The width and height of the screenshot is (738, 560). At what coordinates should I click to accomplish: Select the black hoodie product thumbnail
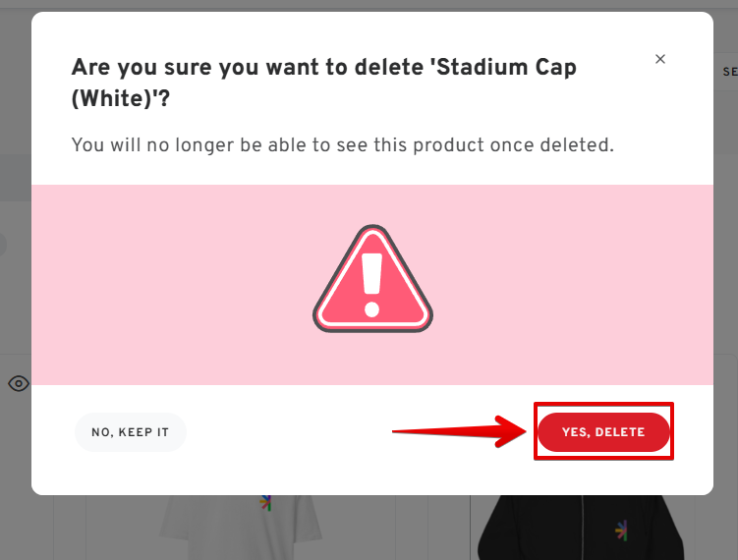581,527
